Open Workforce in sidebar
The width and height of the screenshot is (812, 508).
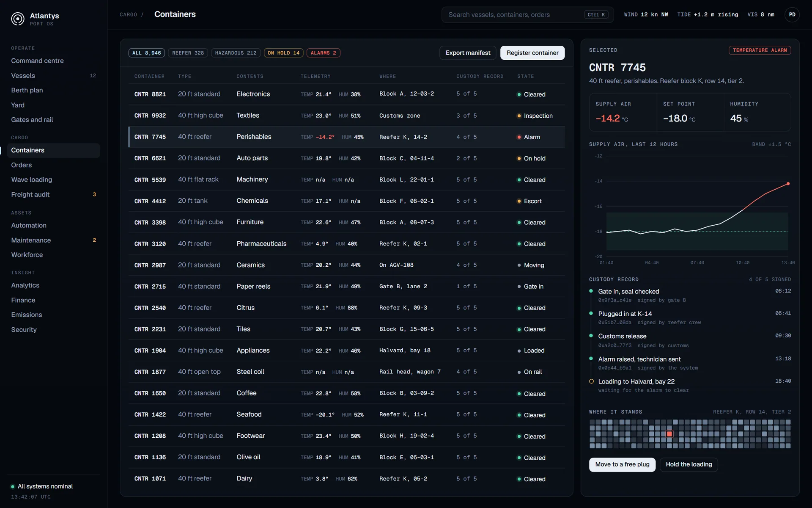point(53,255)
